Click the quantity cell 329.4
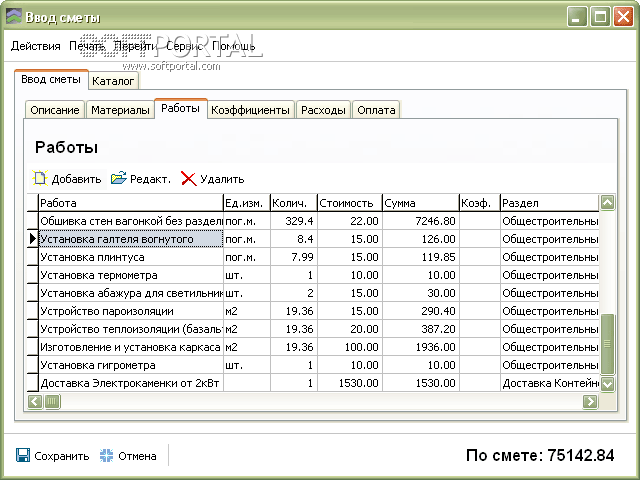Image resolution: width=640 pixels, height=480 pixels. point(293,221)
